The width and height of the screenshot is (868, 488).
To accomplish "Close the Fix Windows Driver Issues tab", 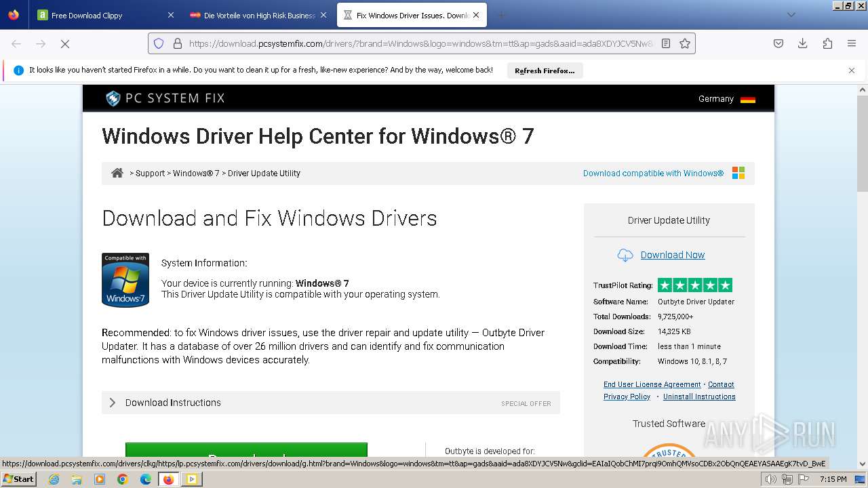I will click(x=476, y=15).
